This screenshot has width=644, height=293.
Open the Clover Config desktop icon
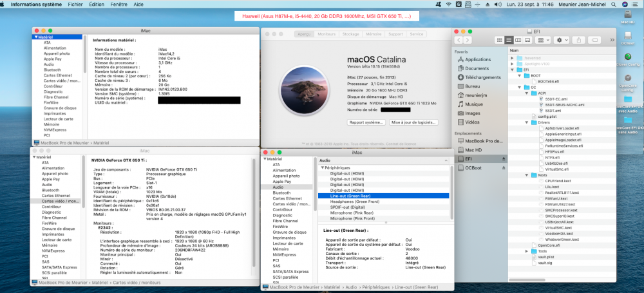coord(627,59)
